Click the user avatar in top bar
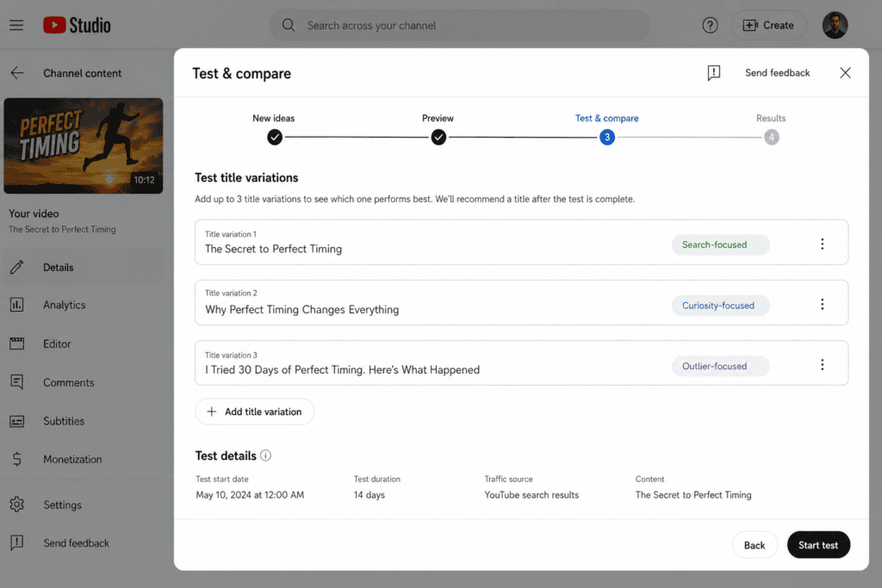This screenshot has height=588, width=882. (x=835, y=25)
